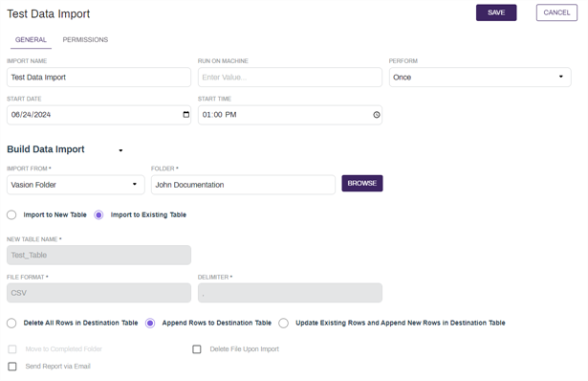Choose Delete All Rows in Destination Table
This screenshot has width=588, height=381.
click(x=11, y=323)
